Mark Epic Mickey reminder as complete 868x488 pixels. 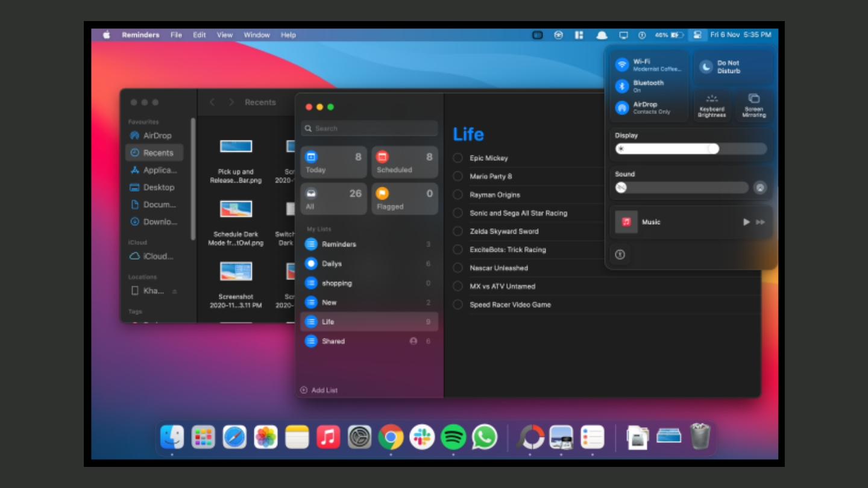(x=459, y=158)
